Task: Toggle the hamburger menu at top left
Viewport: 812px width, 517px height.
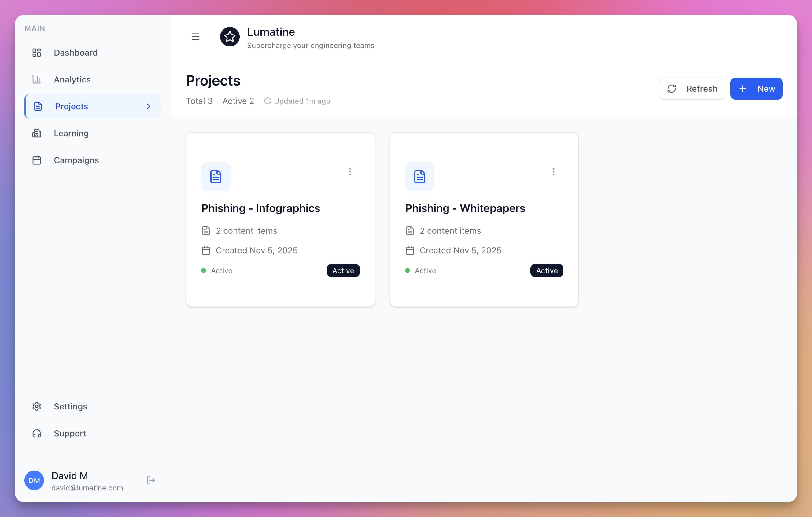Action: tap(196, 36)
